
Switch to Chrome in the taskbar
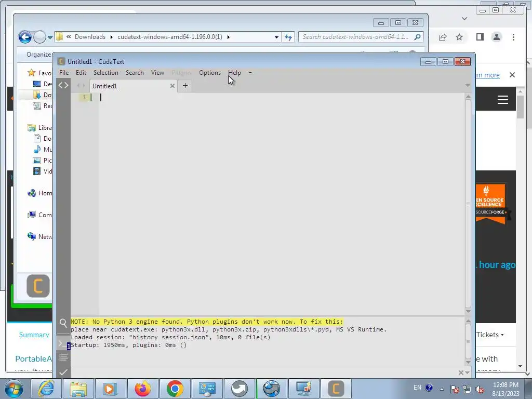[175, 389]
